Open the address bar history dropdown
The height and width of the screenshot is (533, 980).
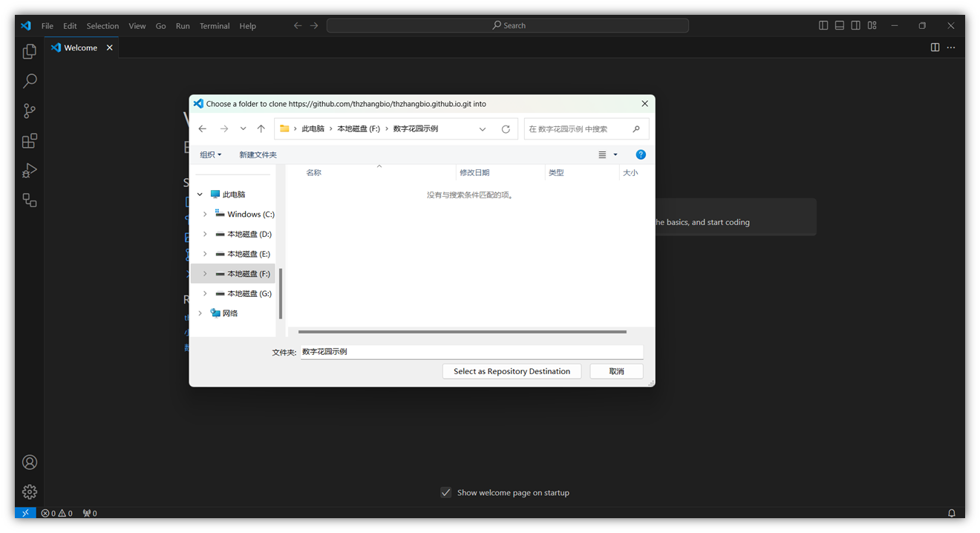(483, 128)
